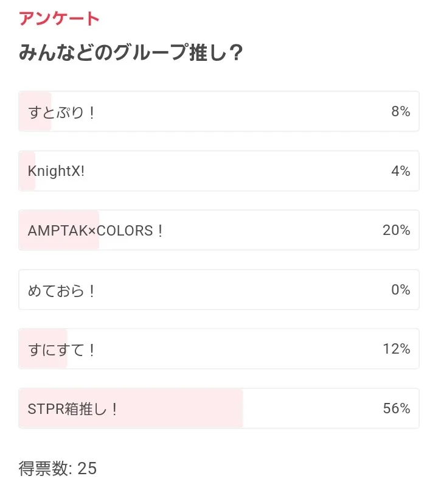
Task: Choose the STPR箱推し！ option
Action: [219, 408]
